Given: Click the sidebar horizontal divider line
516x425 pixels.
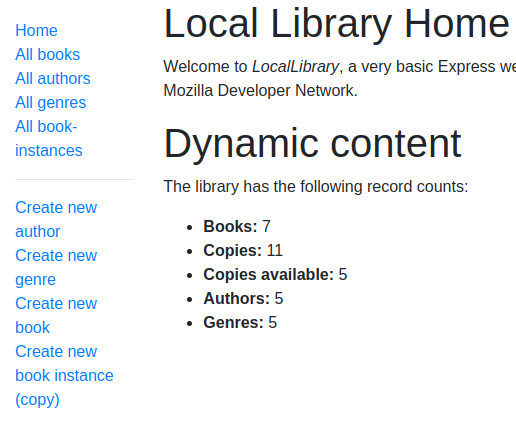Looking at the screenshot, I should (x=74, y=179).
